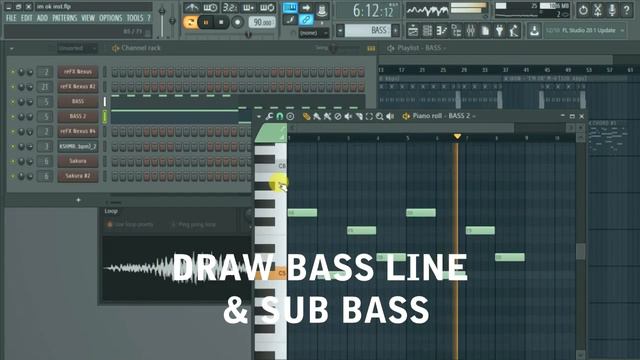
Task: Toggle piano roll snap magnet icon
Action: coord(280,116)
